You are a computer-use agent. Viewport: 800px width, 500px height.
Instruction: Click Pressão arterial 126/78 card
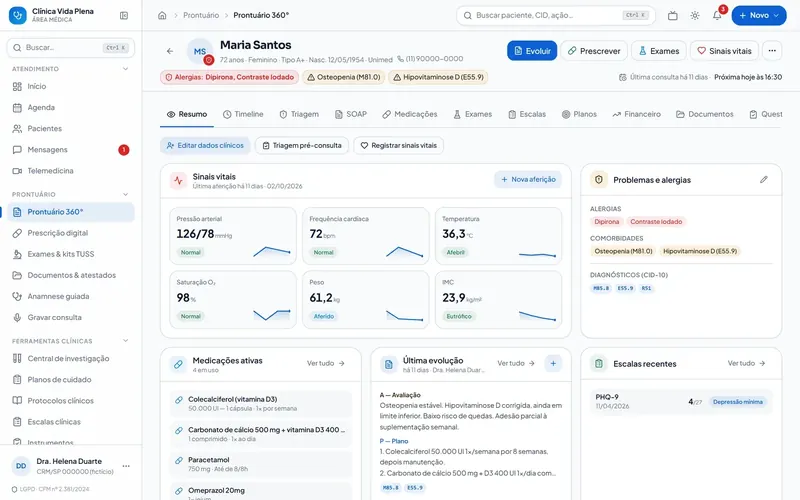pos(233,236)
